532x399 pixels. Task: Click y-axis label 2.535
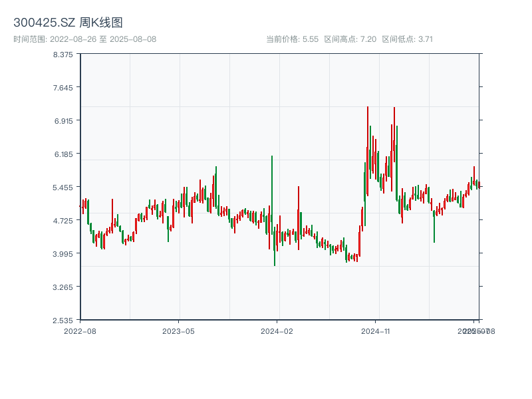coord(63,321)
